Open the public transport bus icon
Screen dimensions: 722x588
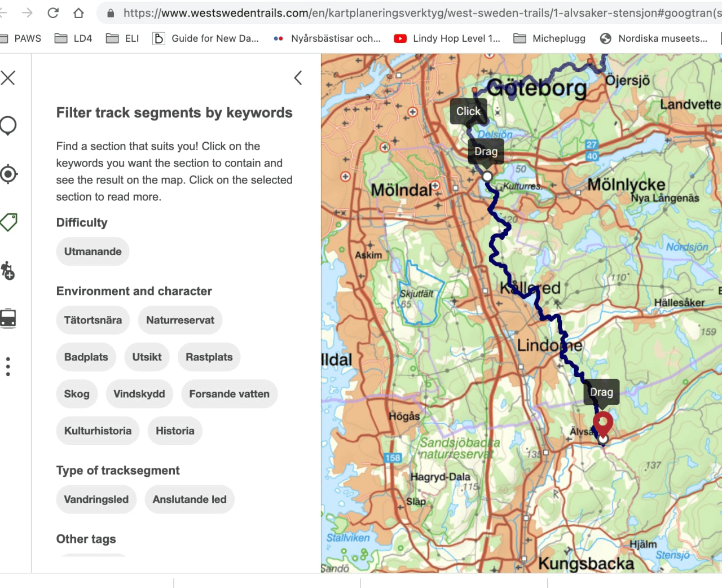8,318
